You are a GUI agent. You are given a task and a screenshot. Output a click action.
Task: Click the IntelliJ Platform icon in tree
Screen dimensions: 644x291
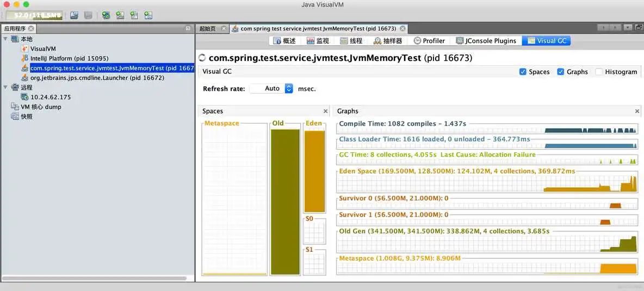click(x=24, y=58)
